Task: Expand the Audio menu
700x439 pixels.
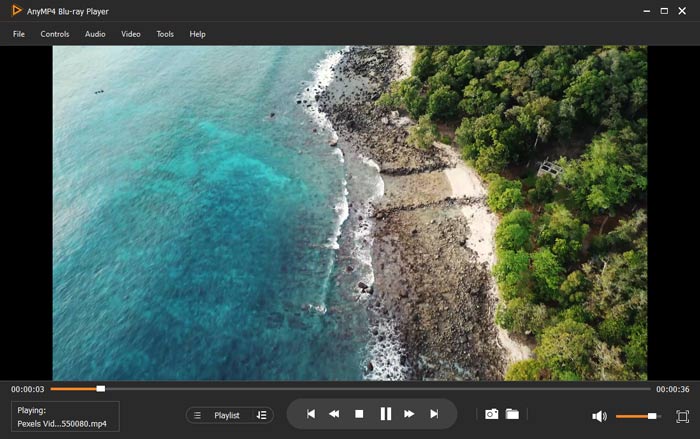Action: (x=95, y=34)
